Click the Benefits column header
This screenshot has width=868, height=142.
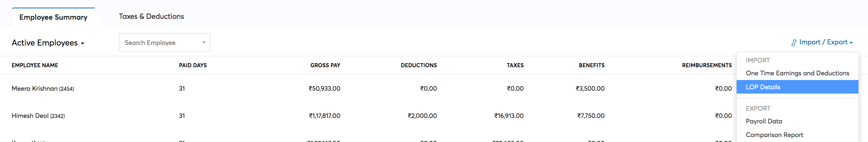coord(591,65)
